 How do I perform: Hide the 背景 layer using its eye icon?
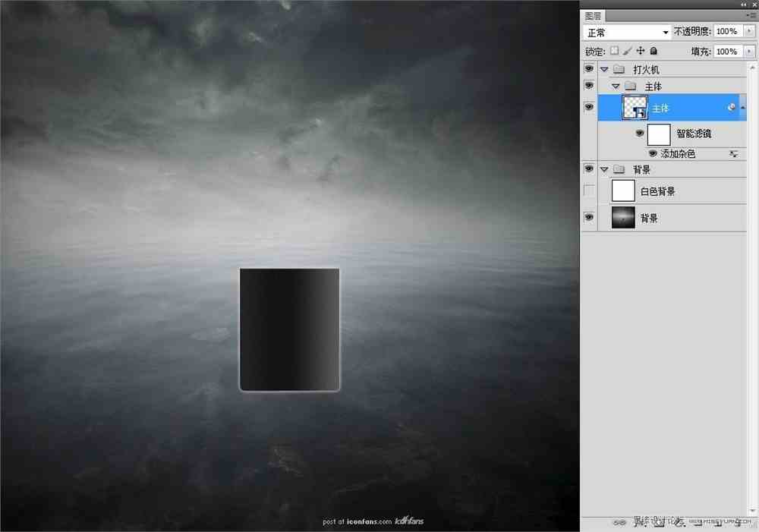point(588,216)
